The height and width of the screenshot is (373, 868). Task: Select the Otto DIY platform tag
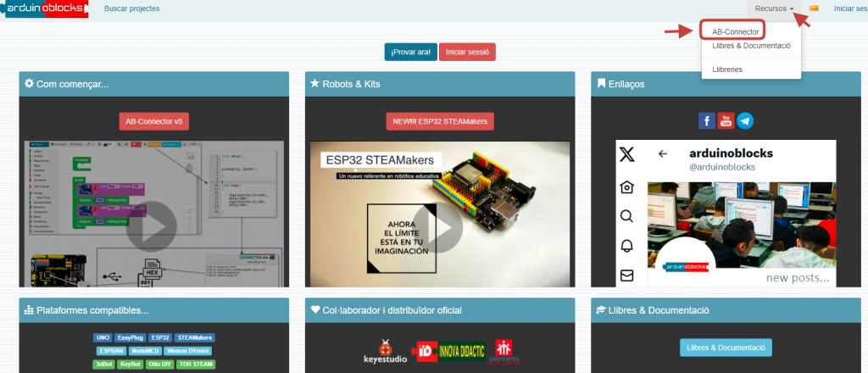pyautogui.click(x=160, y=365)
